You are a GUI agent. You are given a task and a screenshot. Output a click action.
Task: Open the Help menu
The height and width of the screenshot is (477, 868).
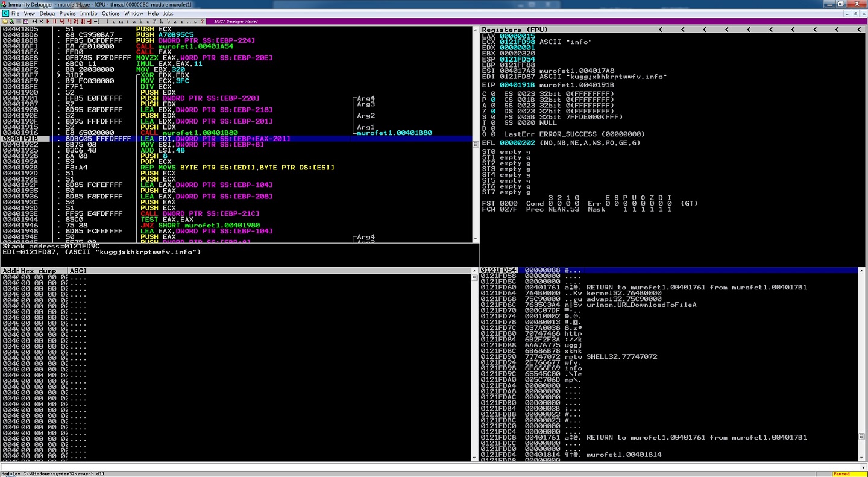153,13
